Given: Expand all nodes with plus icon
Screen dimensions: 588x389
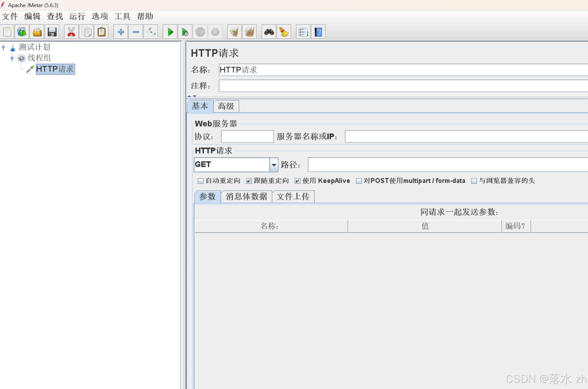Looking at the screenshot, I should (121, 32).
